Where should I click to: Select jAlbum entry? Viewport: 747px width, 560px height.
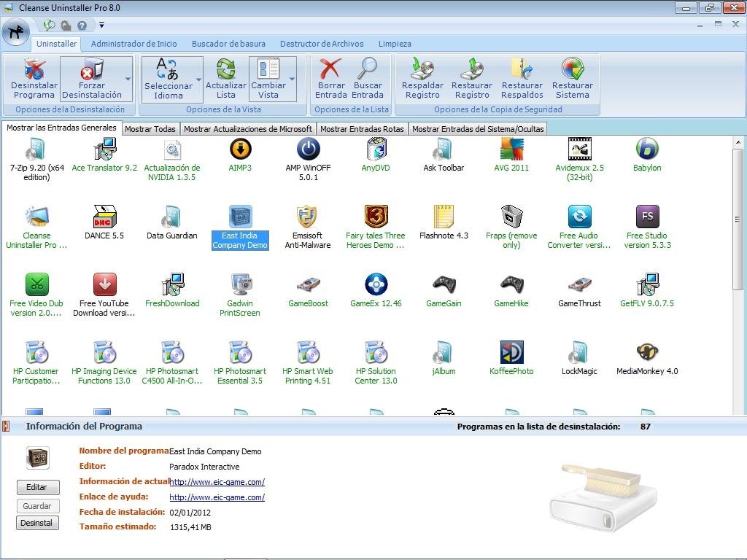pyautogui.click(x=444, y=359)
